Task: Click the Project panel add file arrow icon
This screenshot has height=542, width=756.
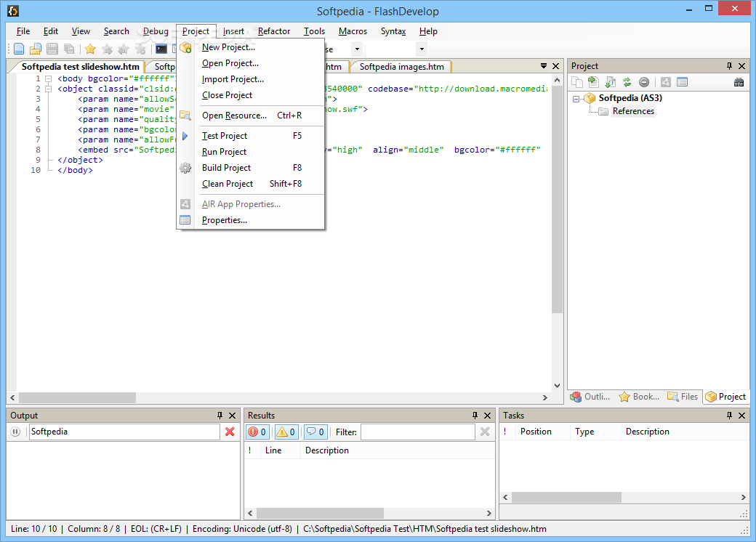Action: tap(593, 82)
